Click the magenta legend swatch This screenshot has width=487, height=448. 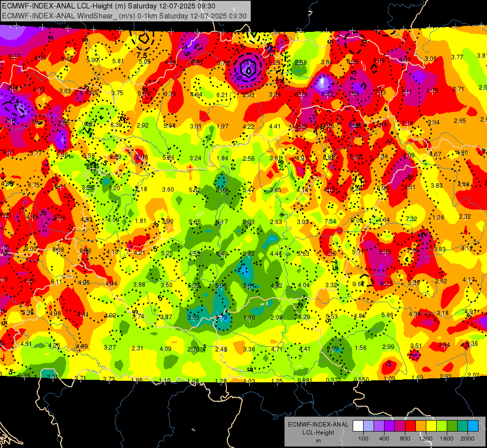(400, 426)
